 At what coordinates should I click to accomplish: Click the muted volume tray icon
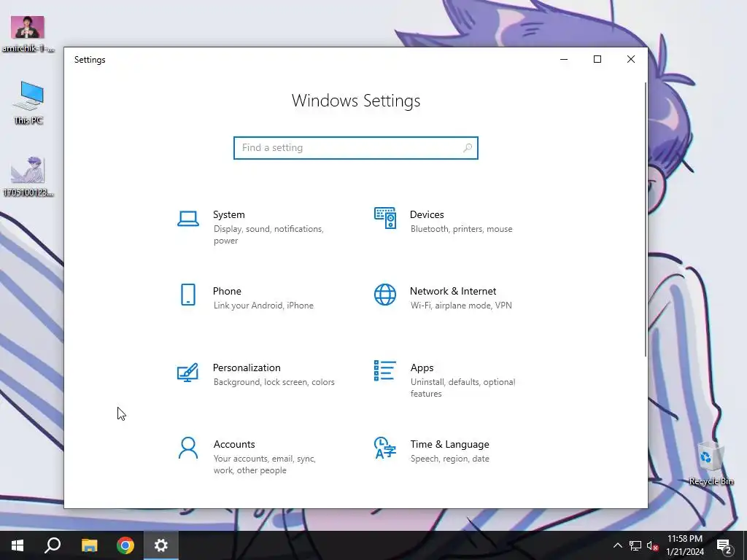[x=653, y=545]
